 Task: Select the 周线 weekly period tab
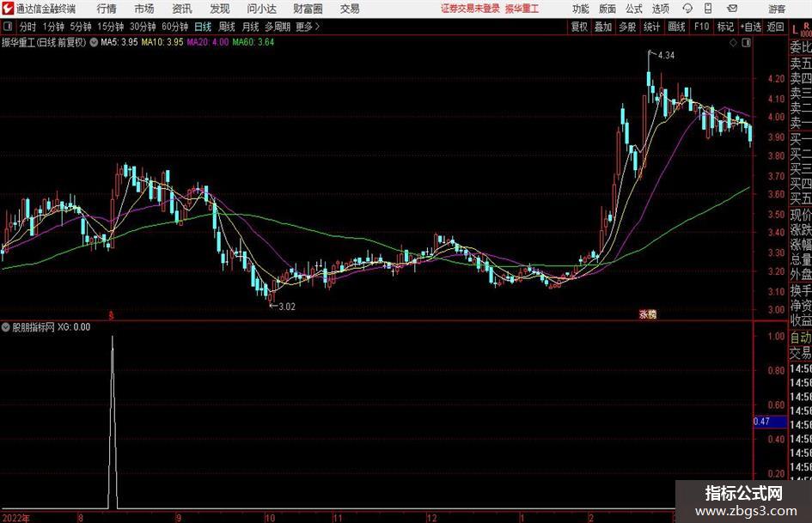click(x=226, y=27)
